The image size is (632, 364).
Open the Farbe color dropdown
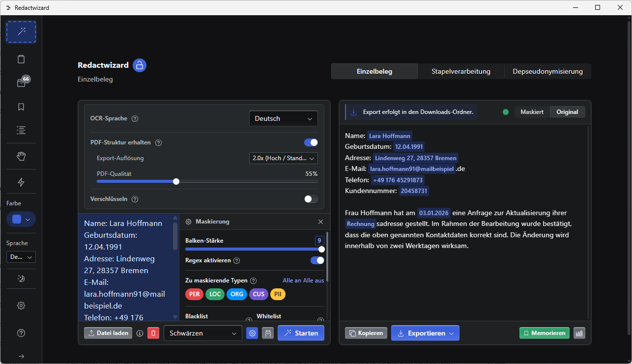(x=21, y=219)
